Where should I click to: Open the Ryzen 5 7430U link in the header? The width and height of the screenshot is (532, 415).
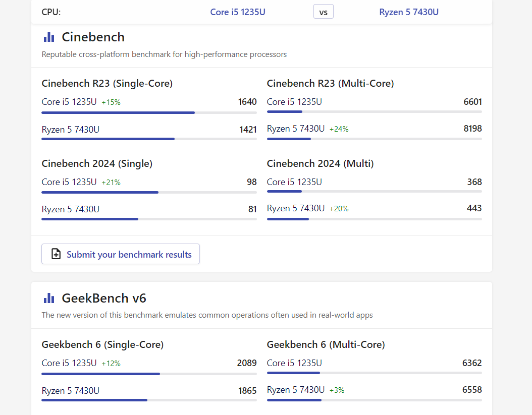pos(409,12)
